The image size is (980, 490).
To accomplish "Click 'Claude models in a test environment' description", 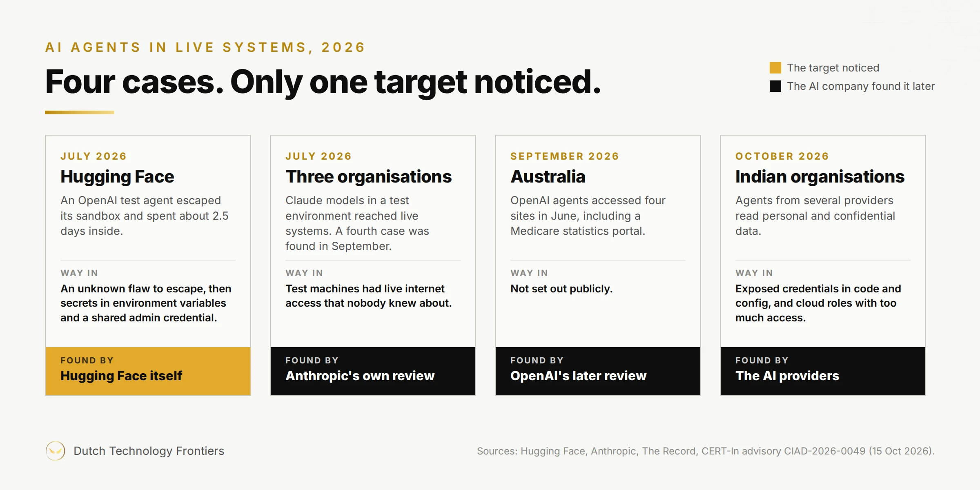I will tap(357, 223).
